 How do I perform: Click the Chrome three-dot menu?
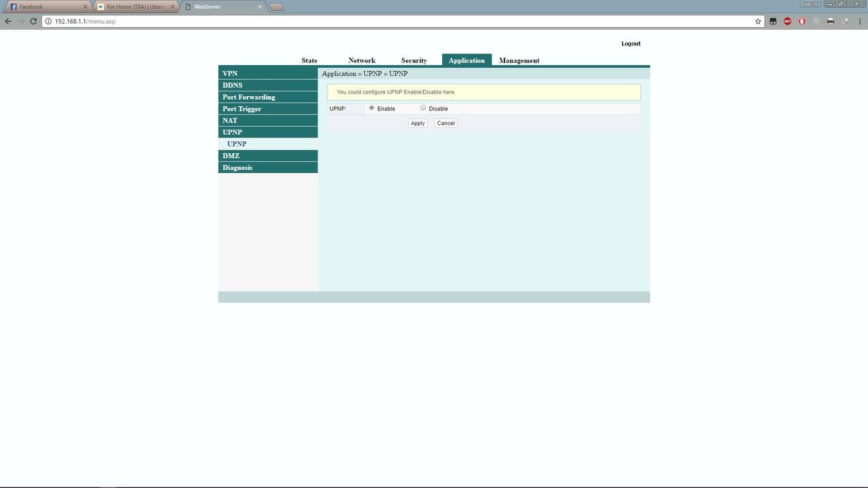859,21
